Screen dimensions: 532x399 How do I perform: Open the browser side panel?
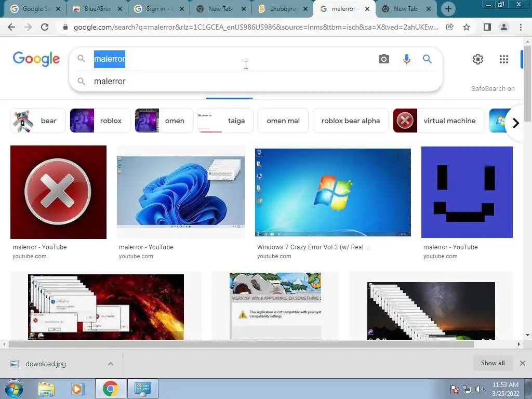[x=487, y=27]
